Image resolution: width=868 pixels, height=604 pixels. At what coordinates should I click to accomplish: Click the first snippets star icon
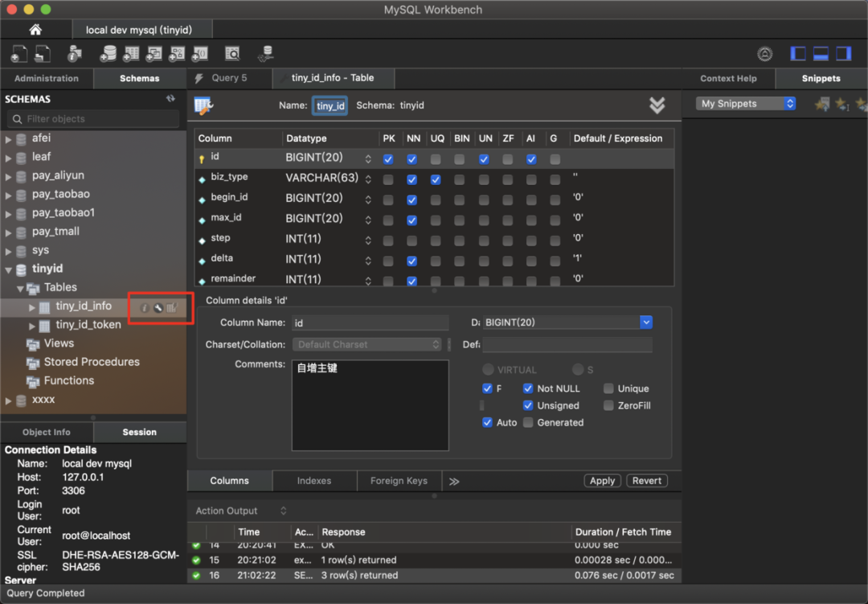click(823, 104)
